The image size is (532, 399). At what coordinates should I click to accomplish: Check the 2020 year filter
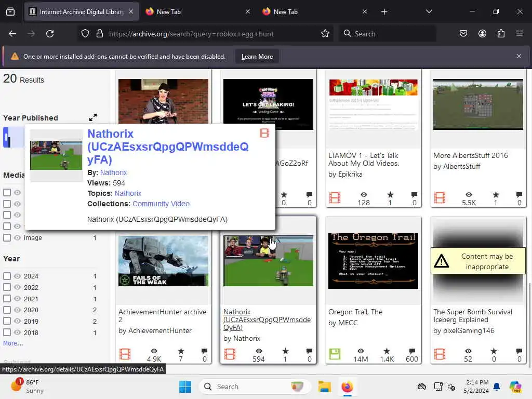tap(7, 310)
